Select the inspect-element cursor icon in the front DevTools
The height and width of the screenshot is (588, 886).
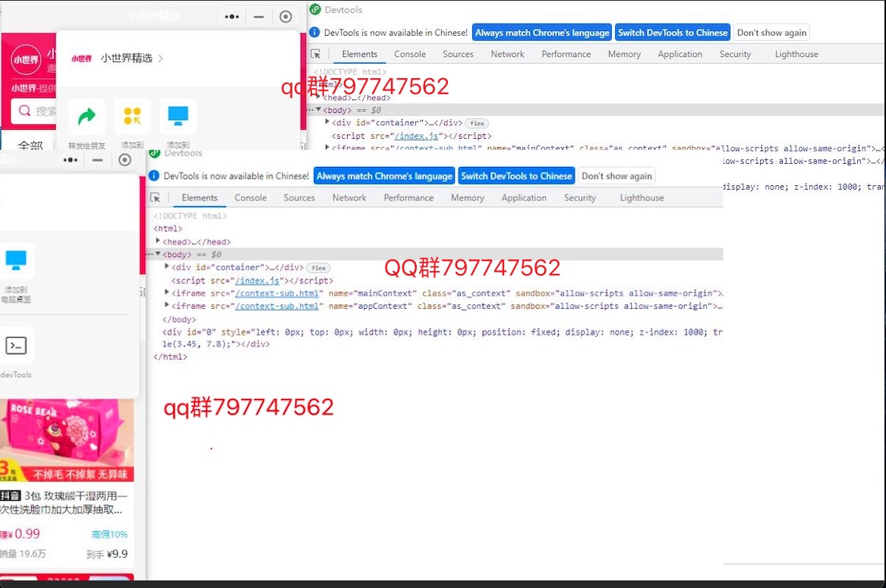(x=156, y=198)
